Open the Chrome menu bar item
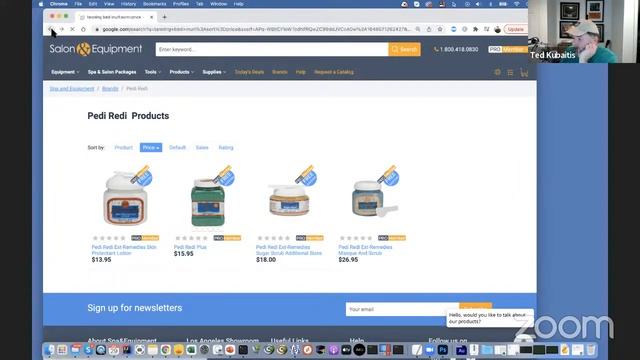The image size is (640, 360). pos(59,4)
